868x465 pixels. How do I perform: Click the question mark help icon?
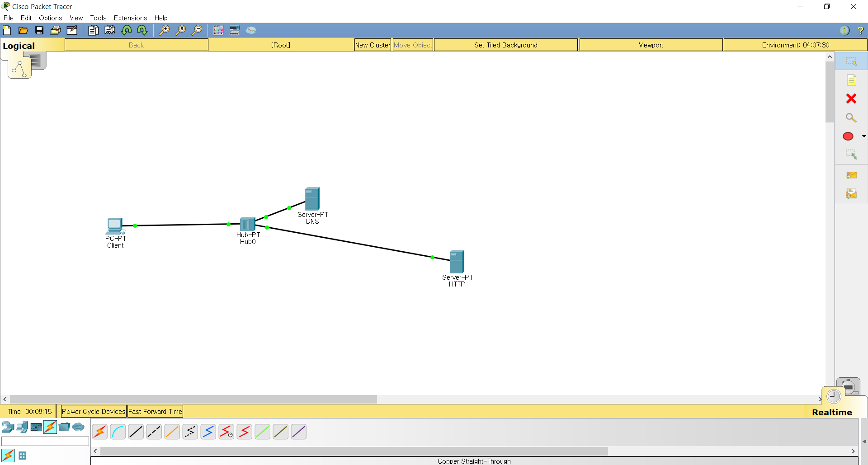coord(860,30)
